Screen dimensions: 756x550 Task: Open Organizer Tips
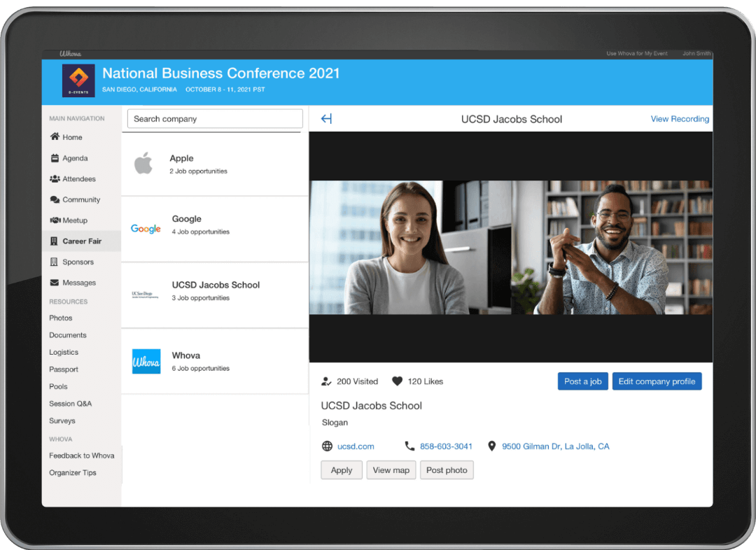click(x=73, y=472)
